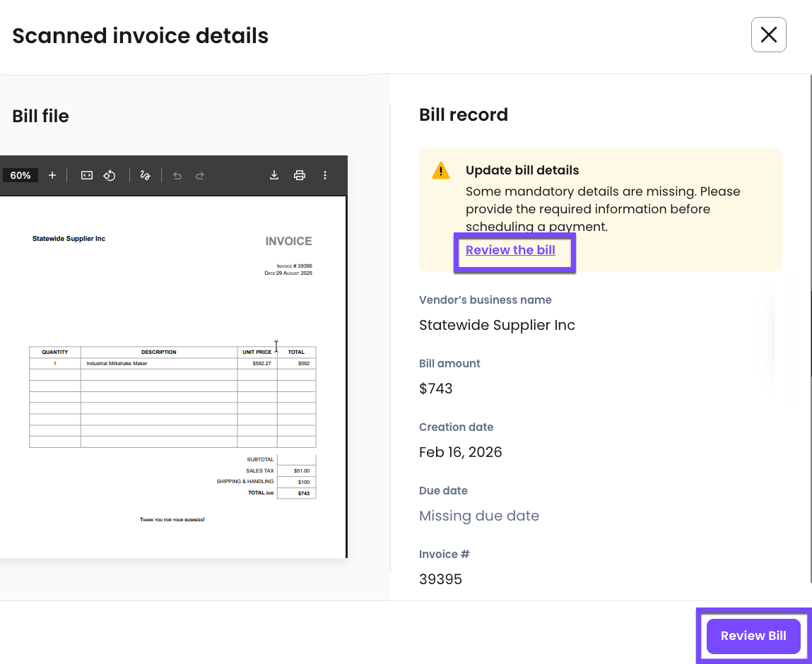812x664 pixels.
Task: Click the redo arrow in PDF toolbar
Action: tap(200, 175)
